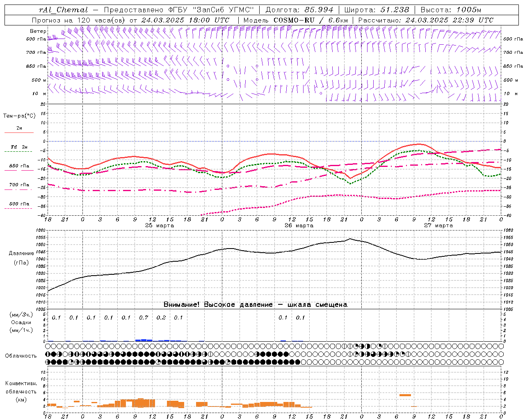This screenshot has height=420, width=525.
Task: Click the "(мм/3ч.)" precipitation unit label
Action: point(21,315)
